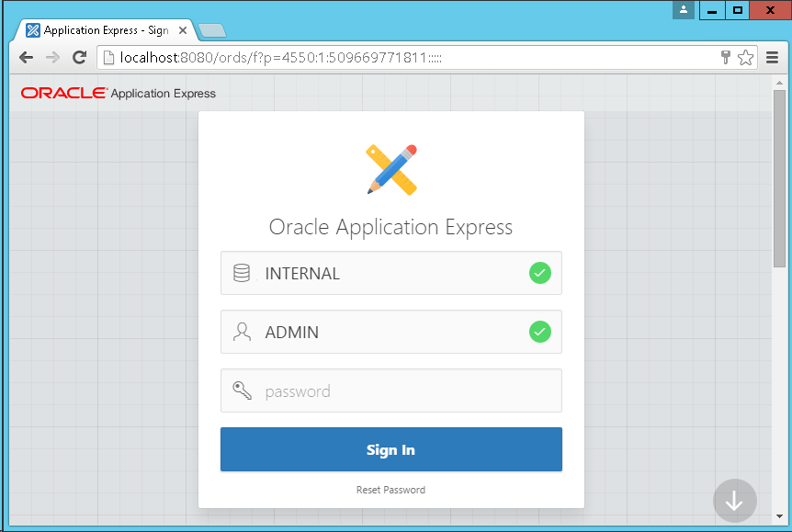Screen dimensions: 792x532
Task: Click green checkmark beside ADMIN
Action: click(x=540, y=332)
